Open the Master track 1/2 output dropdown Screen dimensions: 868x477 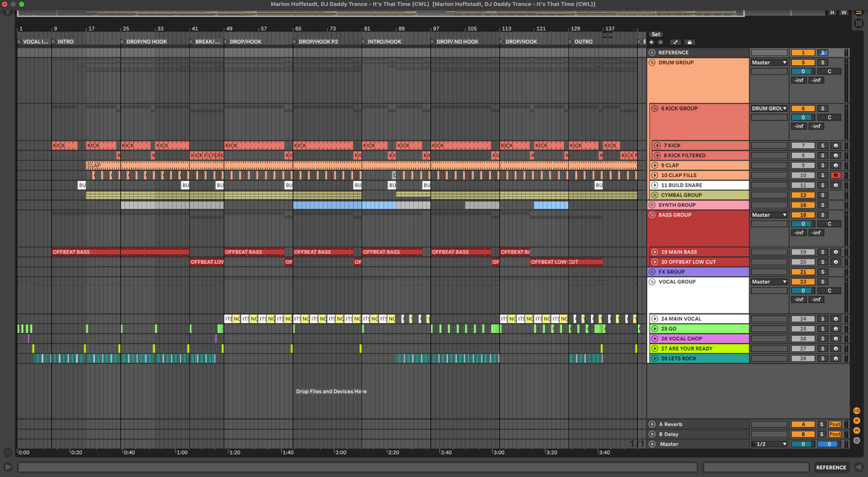tap(769, 444)
